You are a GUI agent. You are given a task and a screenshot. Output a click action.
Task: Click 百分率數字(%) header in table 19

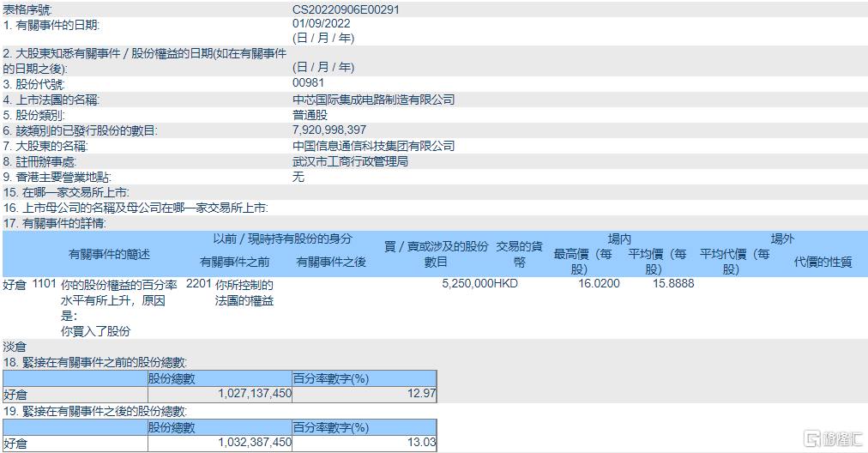(331, 428)
